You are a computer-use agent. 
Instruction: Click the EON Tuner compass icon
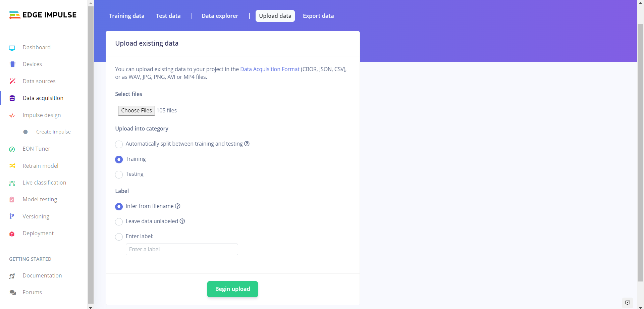pyautogui.click(x=12, y=149)
